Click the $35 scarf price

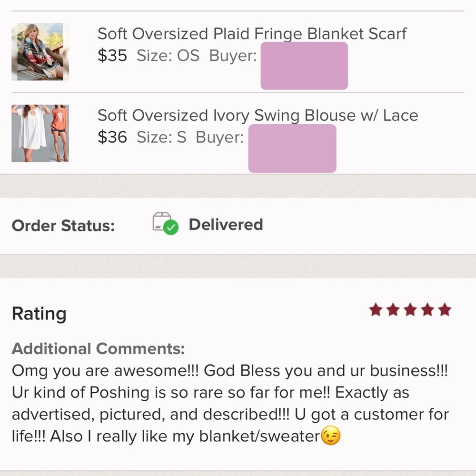point(112,56)
